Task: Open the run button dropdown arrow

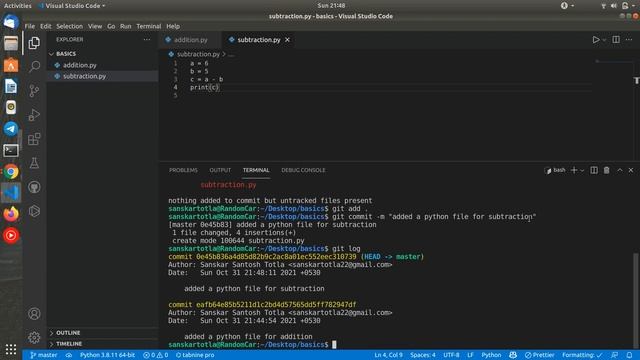Action: pyautogui.click(x=604, y=40)
